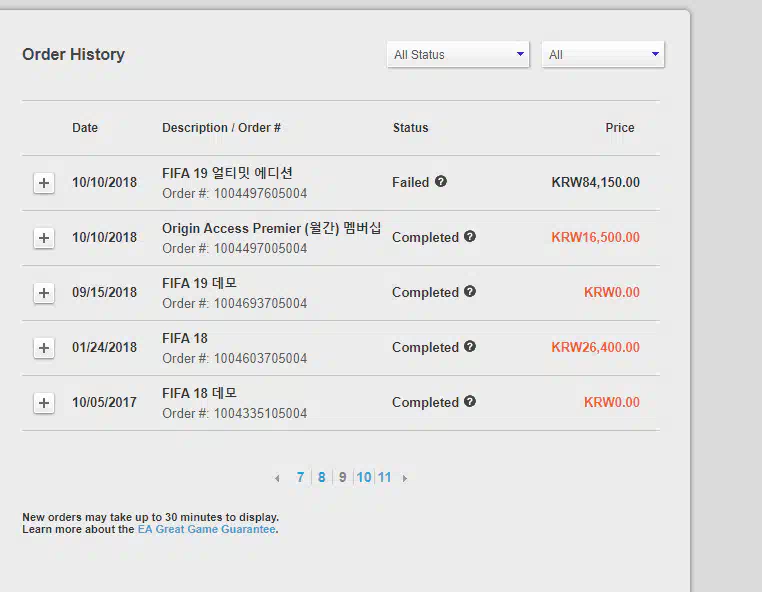Click order number 1004497005004
The image size is (762, 592).
pos(260,248)
